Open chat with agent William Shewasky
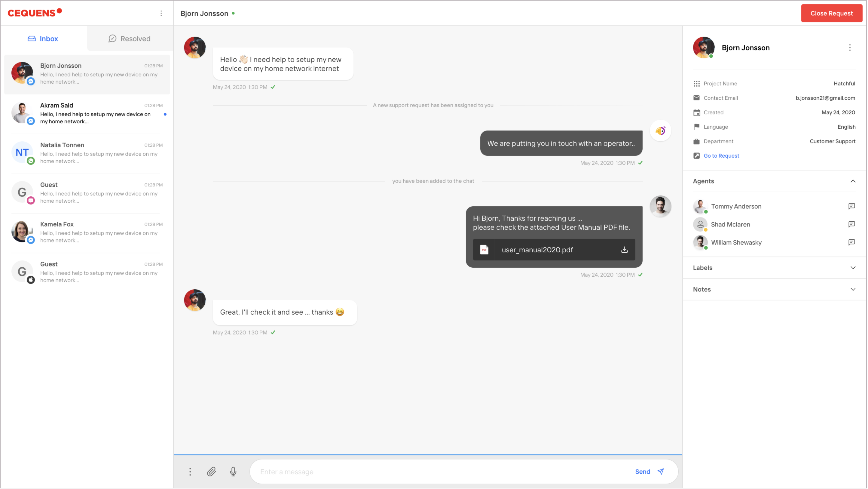Viewport: 868px width, 489px height. (851, 242)
